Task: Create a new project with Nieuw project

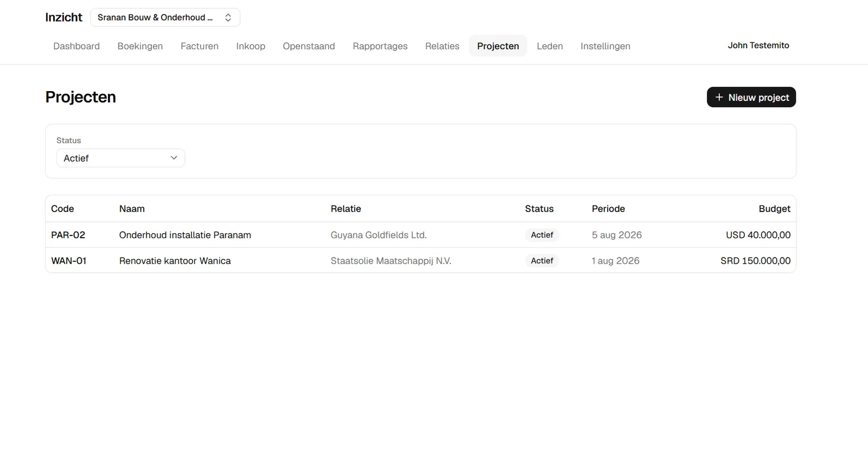Action: [751, 97]
